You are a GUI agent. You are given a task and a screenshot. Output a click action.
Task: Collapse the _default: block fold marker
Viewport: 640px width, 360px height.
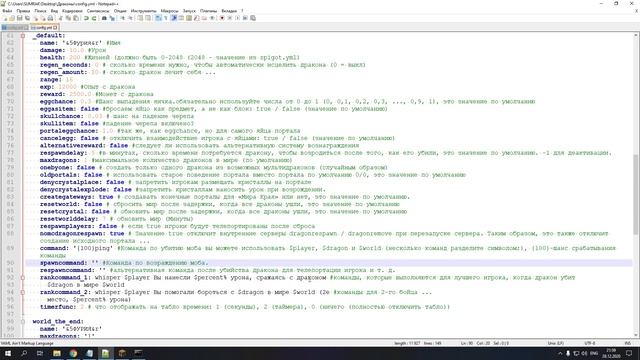pos(23,36)
